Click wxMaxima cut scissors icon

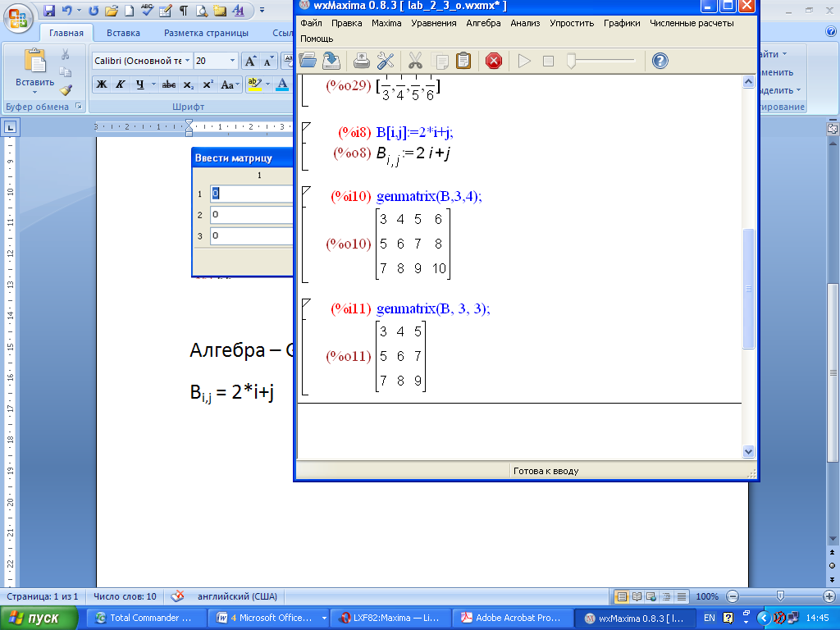tap(415, 61)
